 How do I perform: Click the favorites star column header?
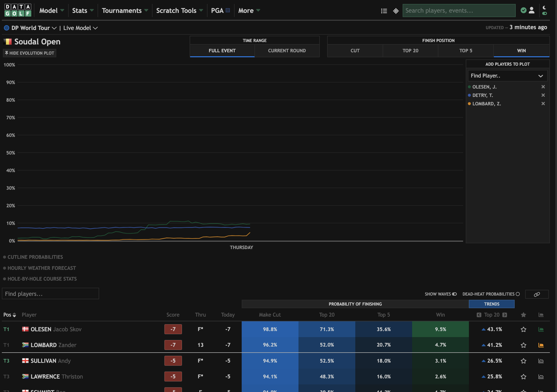click(523, 315)
